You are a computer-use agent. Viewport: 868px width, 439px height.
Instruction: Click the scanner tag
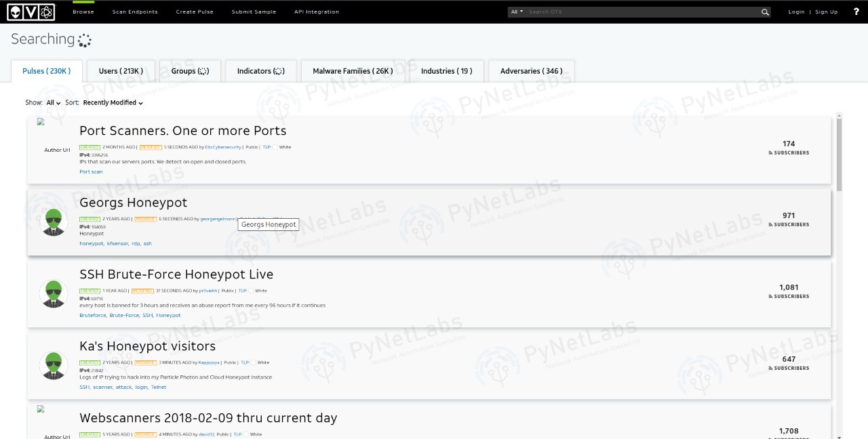point(102,388)
